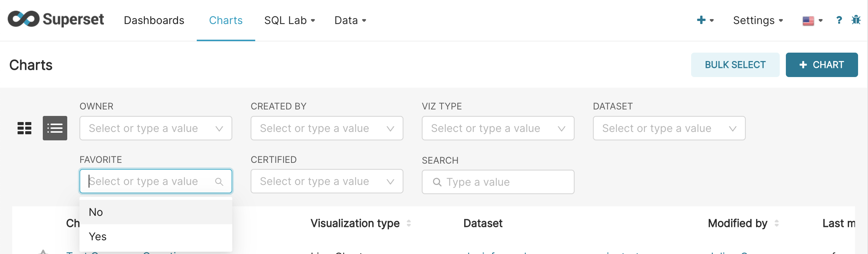Click the help question mark icon

tap(839, 20)
